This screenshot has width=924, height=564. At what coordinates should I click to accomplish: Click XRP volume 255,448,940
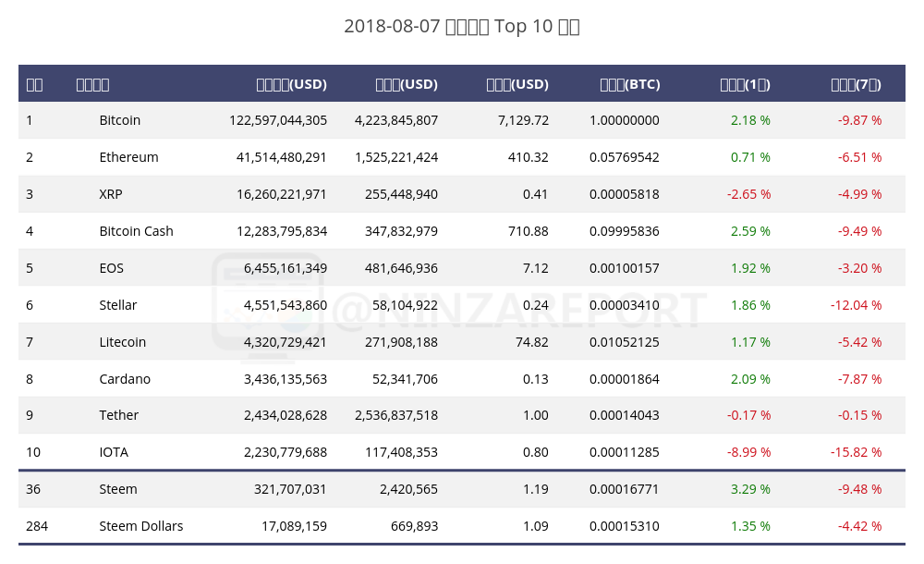click(401, 194)
